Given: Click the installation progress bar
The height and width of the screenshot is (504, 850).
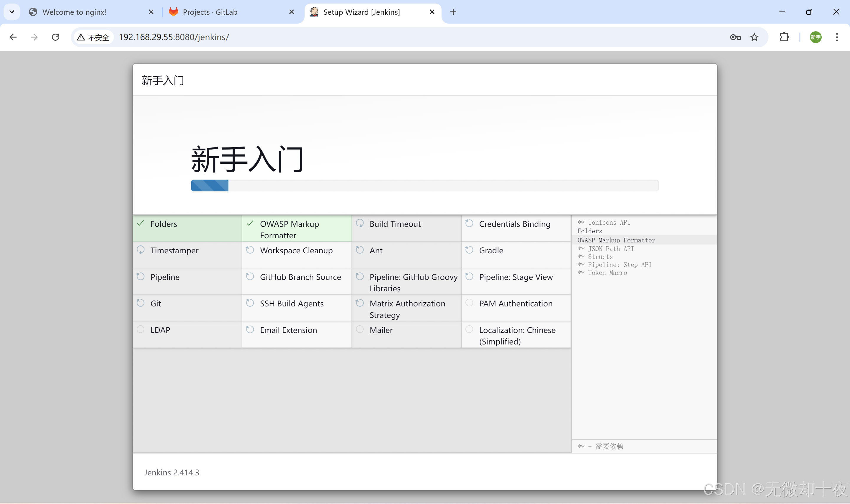Looking at the screenshot, I should pos(424,185).
